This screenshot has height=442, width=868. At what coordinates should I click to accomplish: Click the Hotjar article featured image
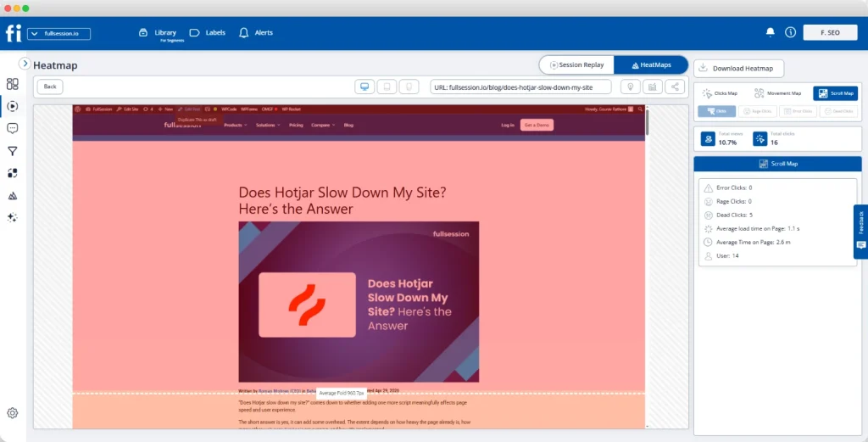click(359, 302)
